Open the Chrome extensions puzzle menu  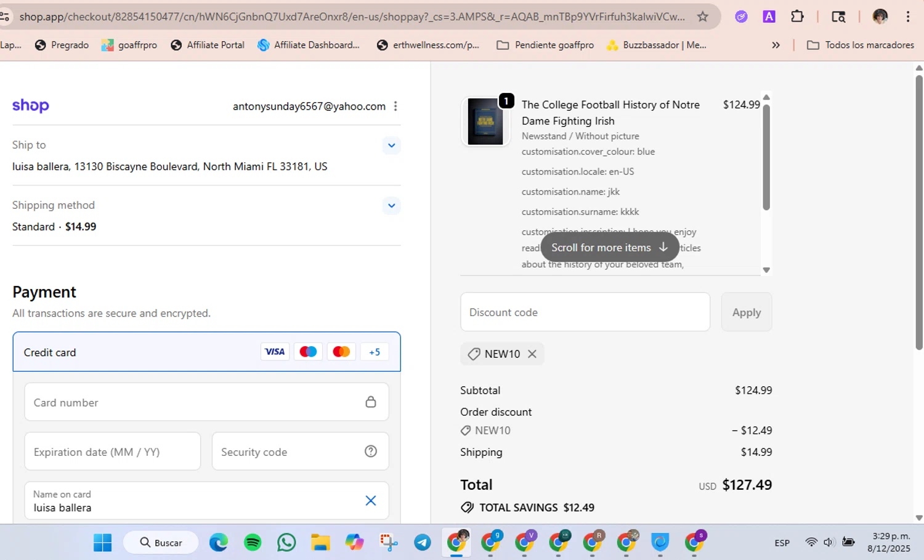[x=797, y=17]
